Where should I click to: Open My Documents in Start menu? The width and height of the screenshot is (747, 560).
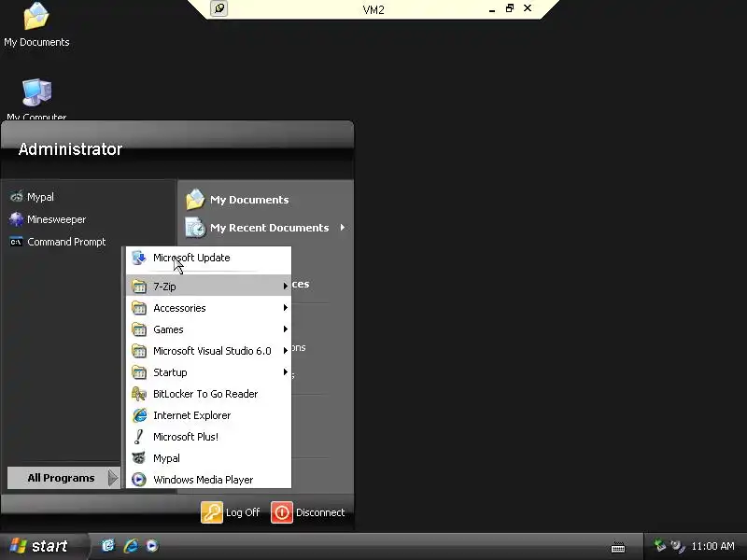pos(265,200)
